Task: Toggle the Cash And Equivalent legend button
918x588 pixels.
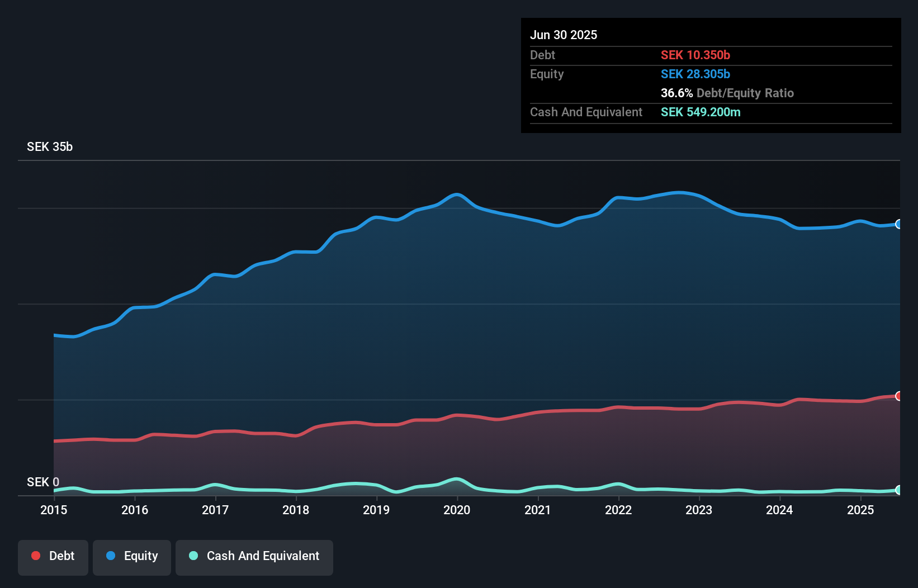Action: tap(254, 556)
